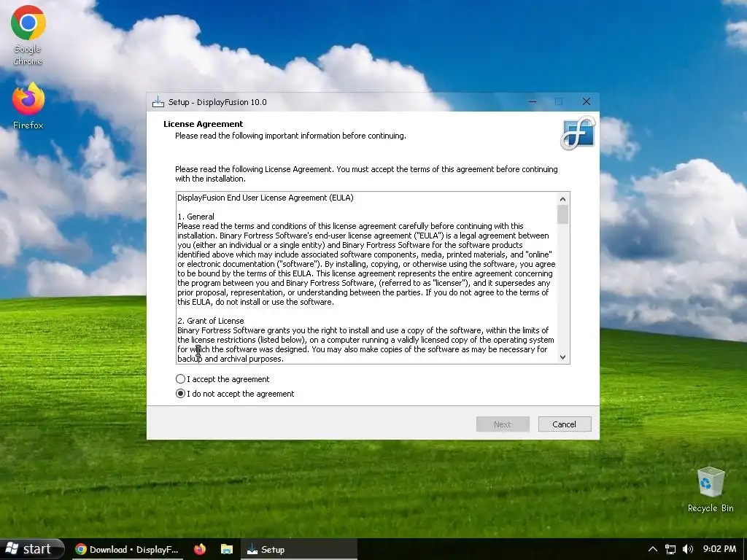Image resolution: width=747 pixels, height=560 pixels.
Task: Close the Setup window
Action: (587, 101)
